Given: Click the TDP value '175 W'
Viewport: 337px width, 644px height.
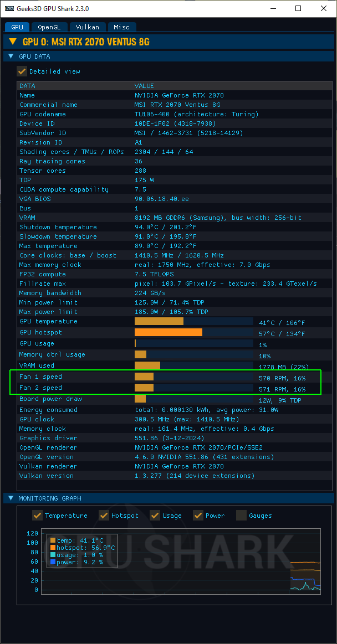Looking at the screenshot, I should (144, 181).
